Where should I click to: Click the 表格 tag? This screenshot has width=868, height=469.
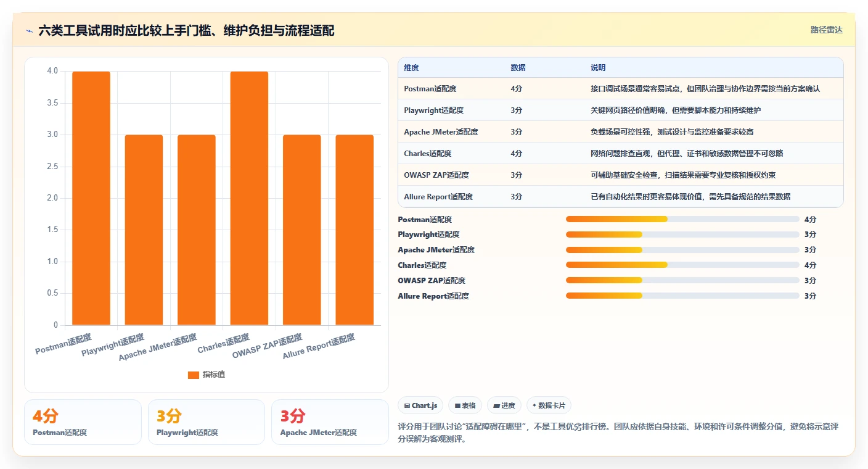[465, 405]
